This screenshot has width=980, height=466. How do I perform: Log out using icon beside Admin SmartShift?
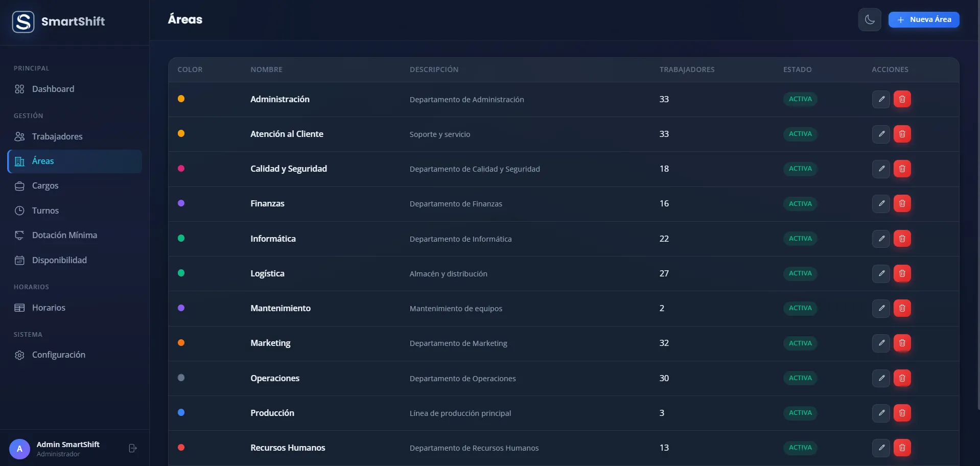point(133,448)
